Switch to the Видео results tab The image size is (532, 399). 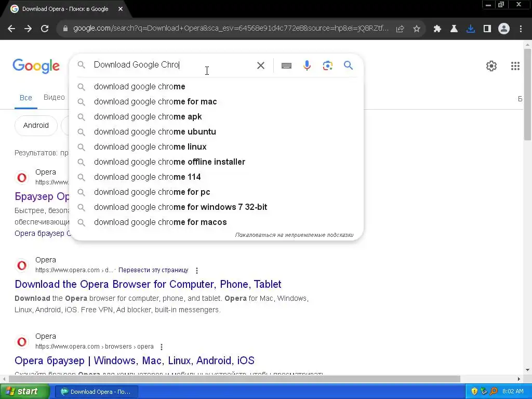(54, 97)
